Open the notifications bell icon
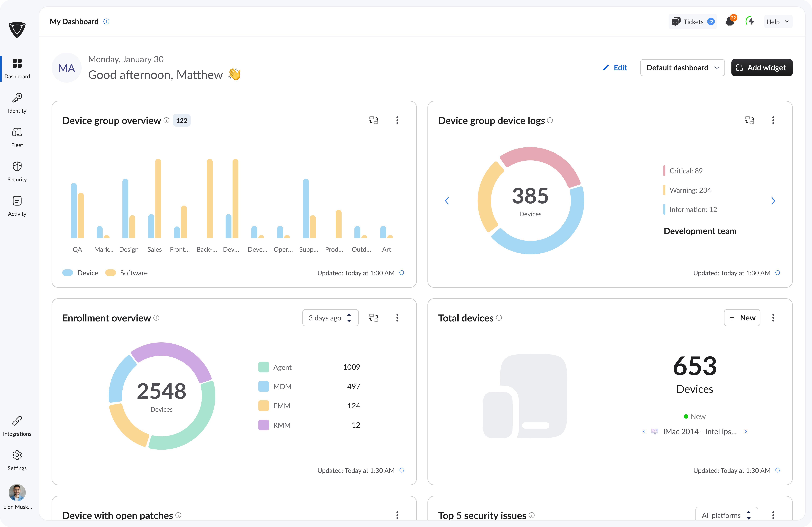The image size is (812, 527). pyautogui.click(x=730, y=22)
